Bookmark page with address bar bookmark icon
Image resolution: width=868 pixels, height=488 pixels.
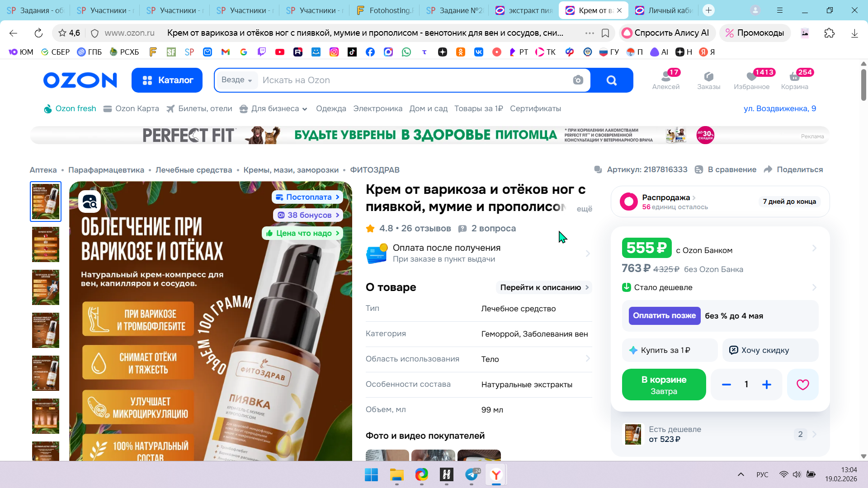pyautogui.click(x=605, y=33)
